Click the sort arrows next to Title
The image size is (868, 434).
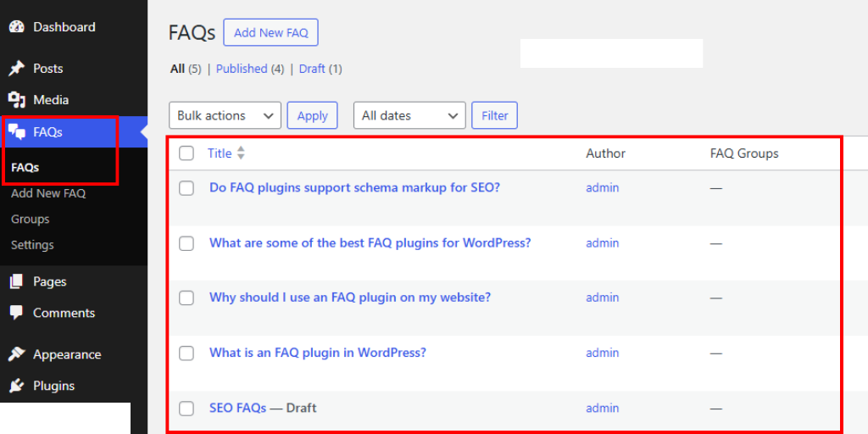click(x=241, y=153)
